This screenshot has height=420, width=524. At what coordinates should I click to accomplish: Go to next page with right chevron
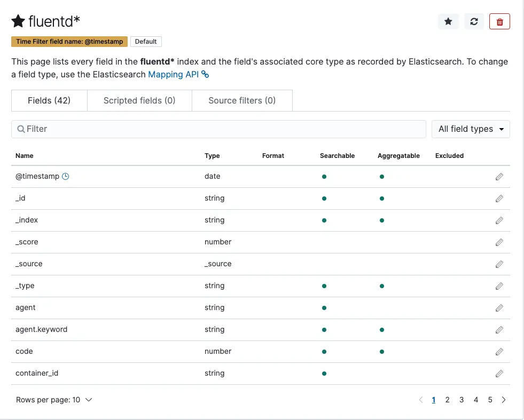tap(504, 400)
